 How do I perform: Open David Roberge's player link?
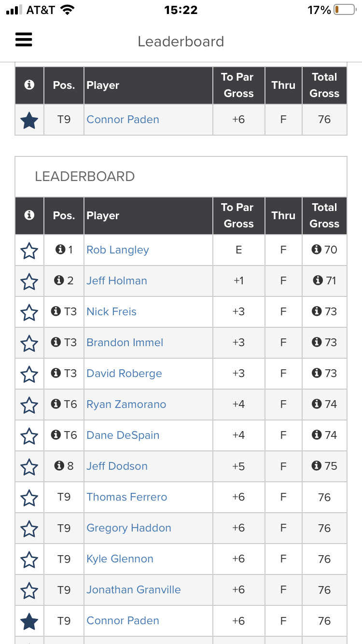[124, 373]
